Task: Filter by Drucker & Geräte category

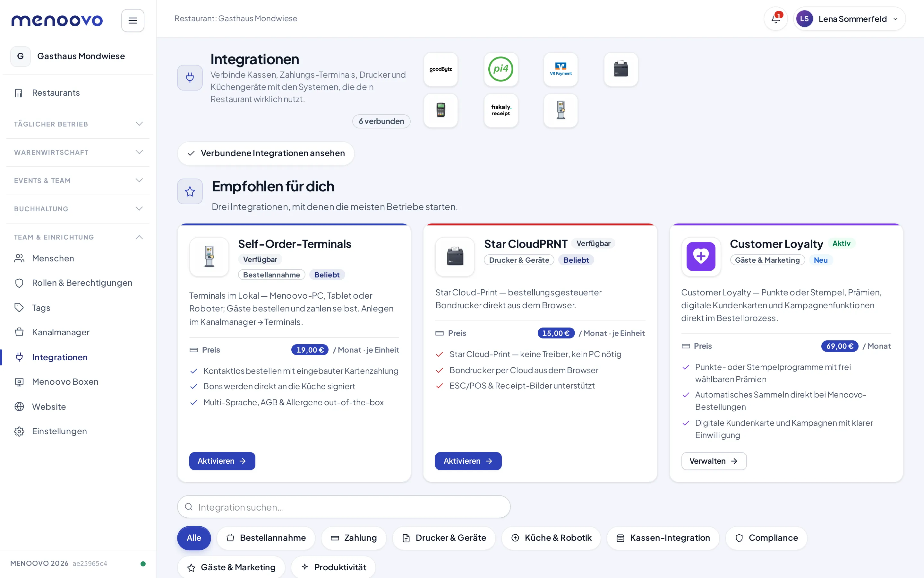Action: point(444,538)
